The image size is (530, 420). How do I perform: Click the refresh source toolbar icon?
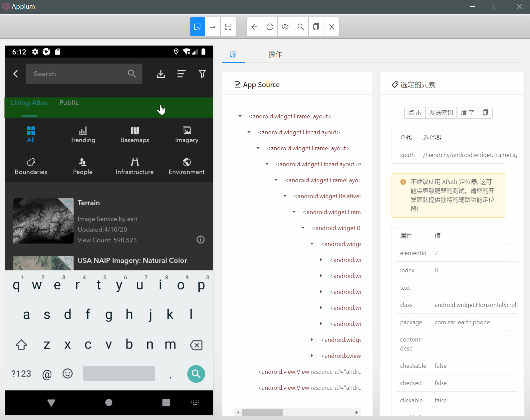point(270,27)
